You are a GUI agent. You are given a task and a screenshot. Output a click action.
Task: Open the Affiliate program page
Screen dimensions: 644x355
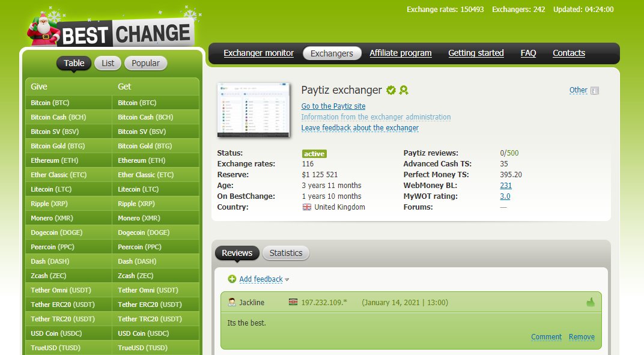(401, 53)
